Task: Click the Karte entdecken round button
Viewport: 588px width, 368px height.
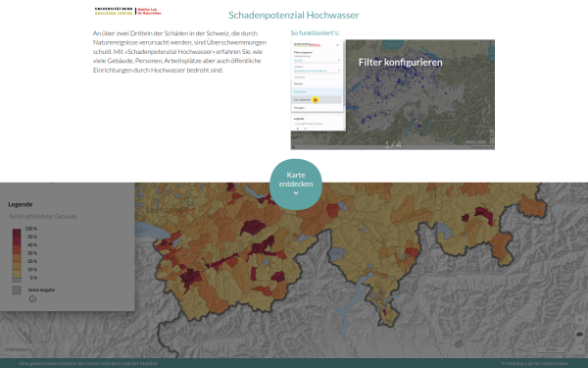Action: point(296,184)
